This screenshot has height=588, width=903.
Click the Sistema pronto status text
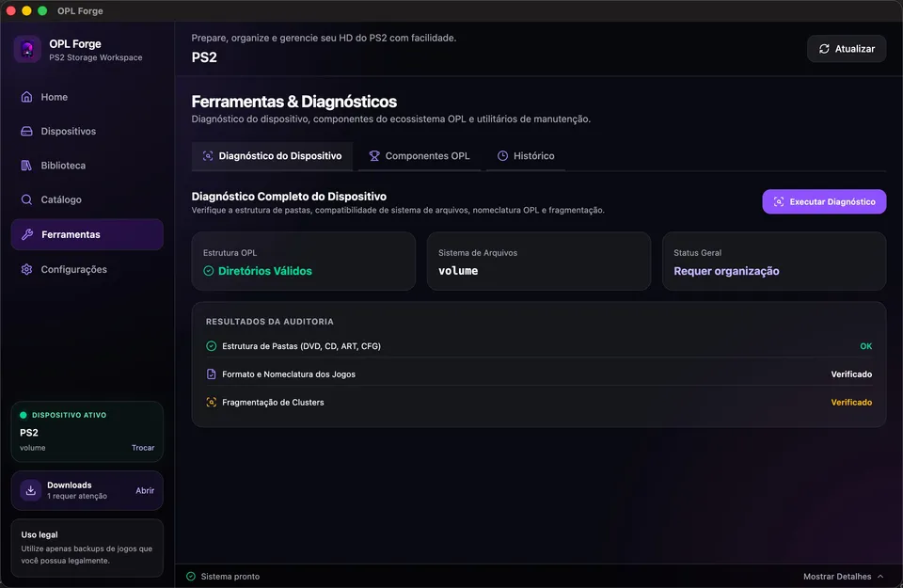pos(230,577)
